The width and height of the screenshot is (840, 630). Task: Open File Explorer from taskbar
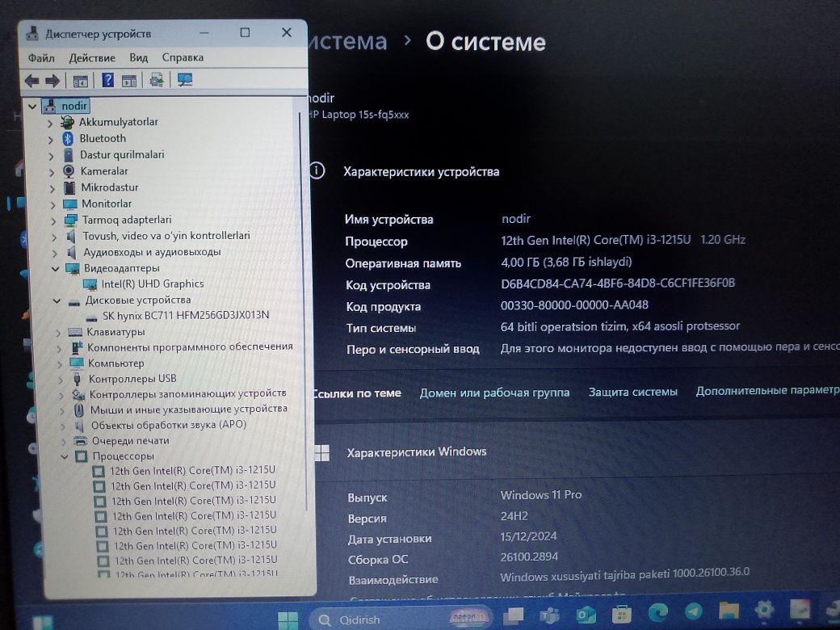tap(729, 610)
